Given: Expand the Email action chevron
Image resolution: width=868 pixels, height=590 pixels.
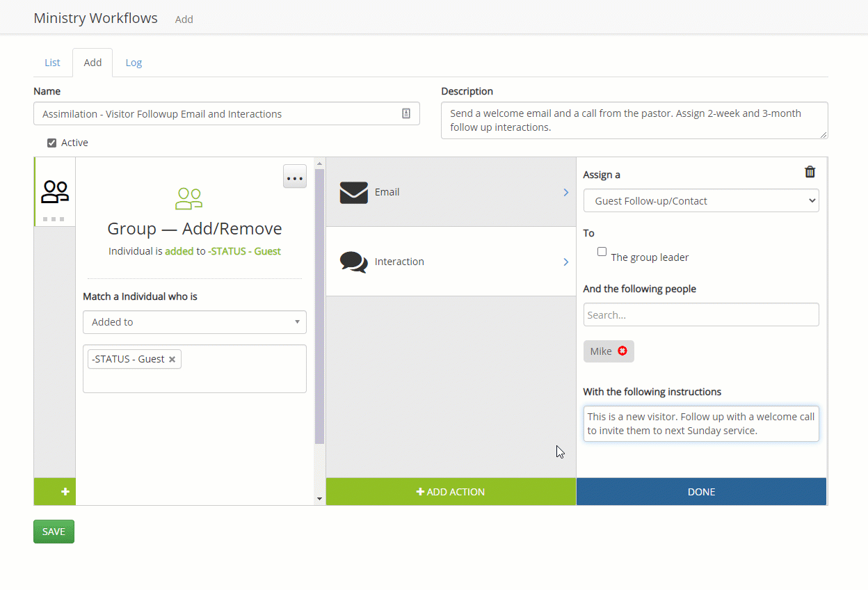Looking at the screenshot, I should pos(565,192).
